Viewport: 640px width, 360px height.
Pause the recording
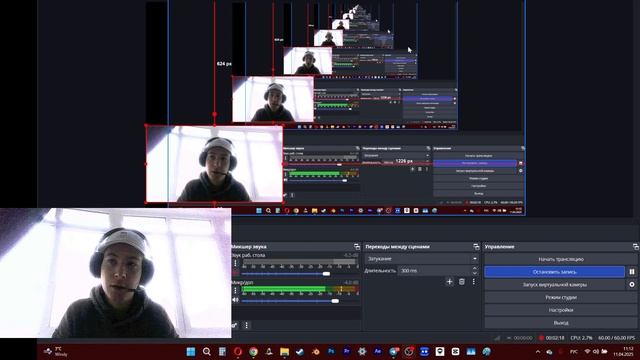coord(632,272)
